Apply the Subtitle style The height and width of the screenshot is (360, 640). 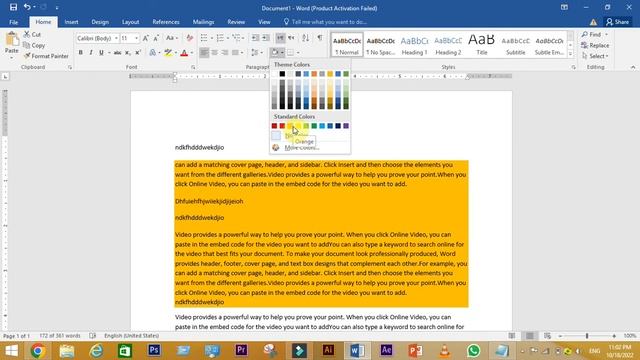(x=516, y=45)
